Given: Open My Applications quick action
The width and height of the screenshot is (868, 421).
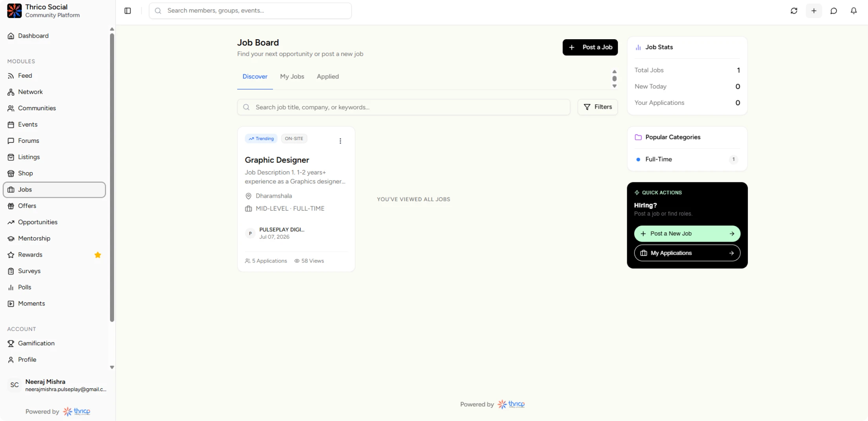Looking at the screenshot, I should click(x=687, y=253).
